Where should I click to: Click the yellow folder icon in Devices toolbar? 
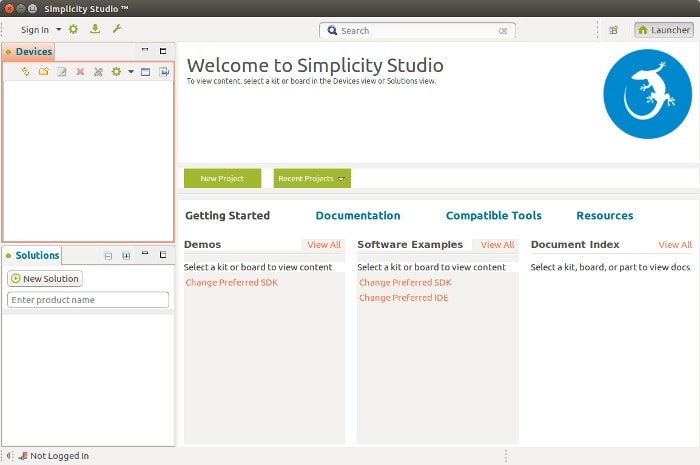point(43,71)
